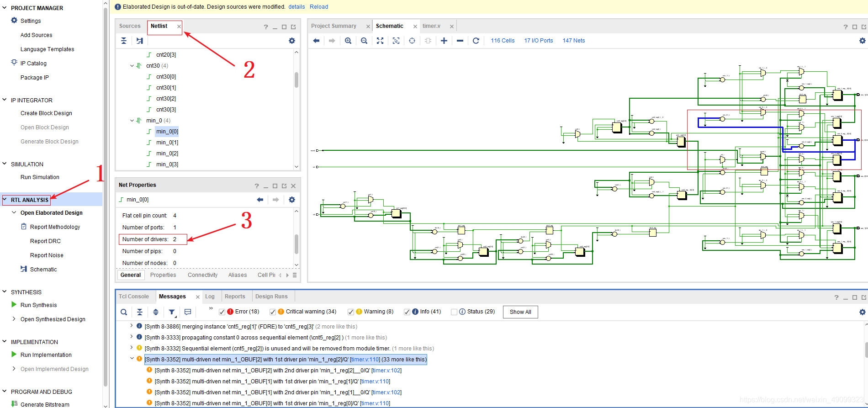
Task: Regenerate the schematic with refresh icon
Action: pos(476,41)
